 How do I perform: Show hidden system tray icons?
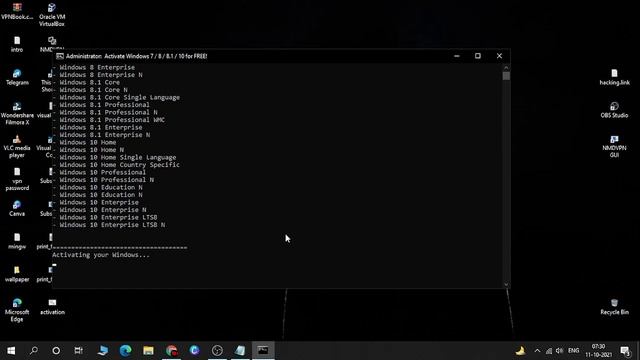537,351
